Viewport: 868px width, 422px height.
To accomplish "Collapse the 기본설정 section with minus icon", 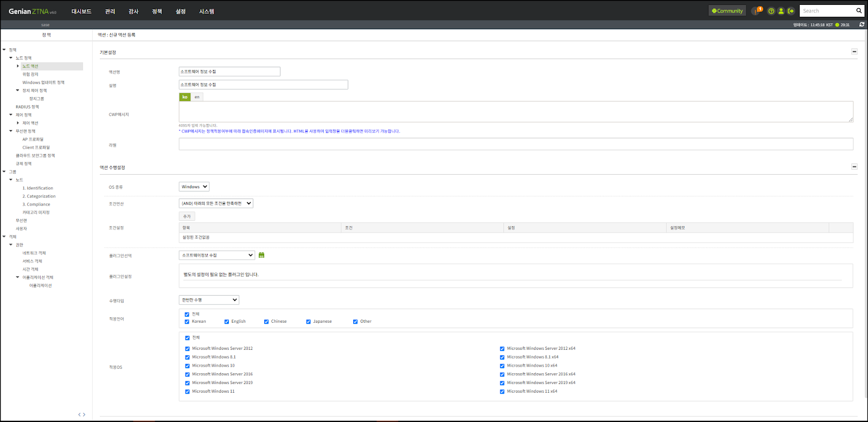I will 854,52.
